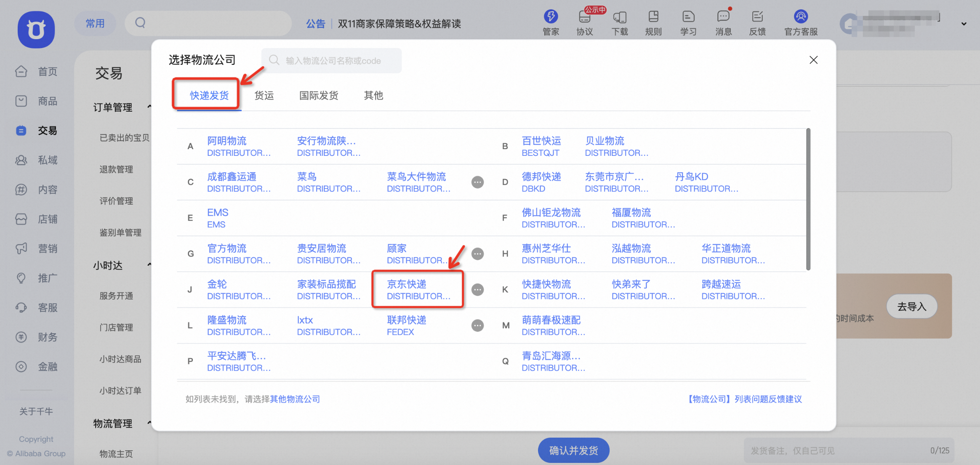Open the 双11商家保障策略 announcement

(x=399, y=24)
